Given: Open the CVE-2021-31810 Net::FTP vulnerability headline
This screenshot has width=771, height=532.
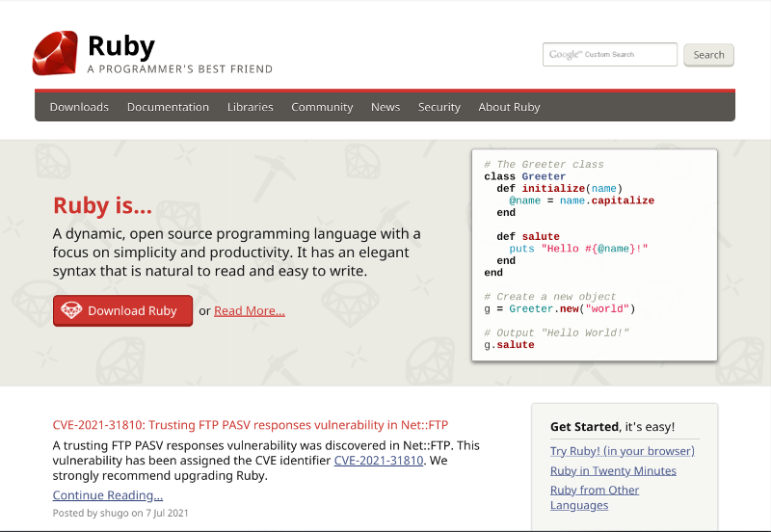Looking at the screenshot, I should tap(251, 425).
